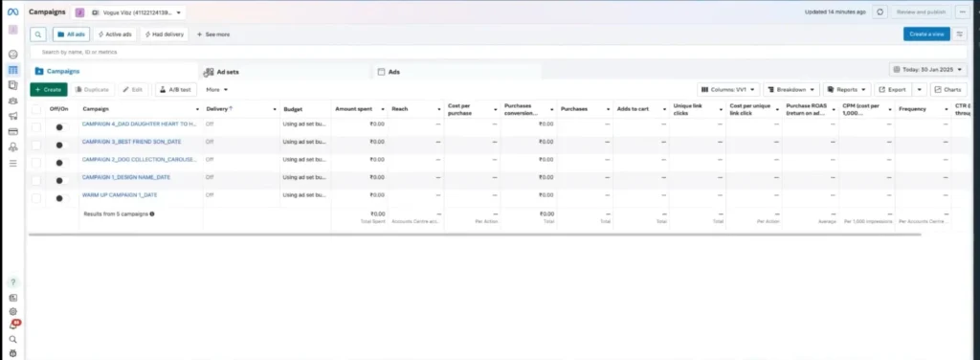
Task: Click See more views link
Action: point(213,34)
